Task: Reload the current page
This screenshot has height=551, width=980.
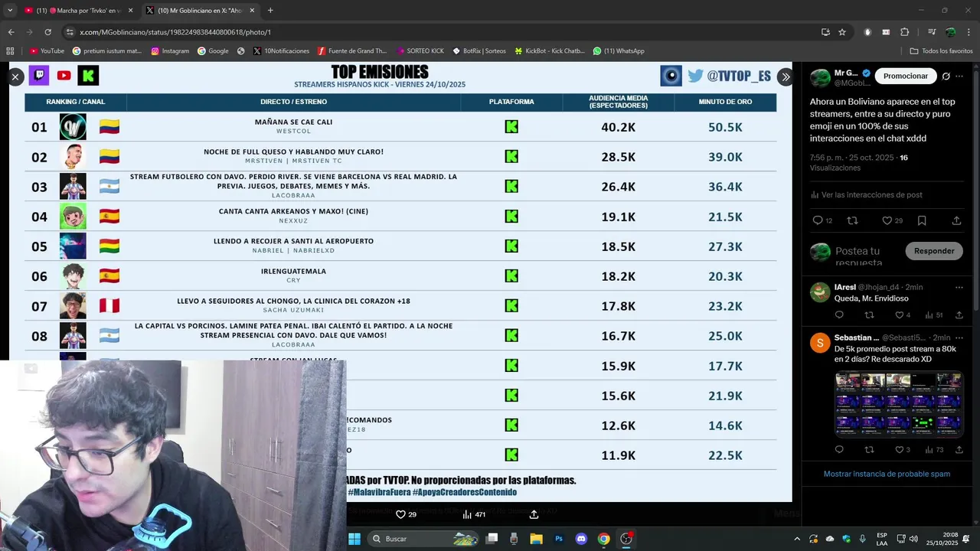Action: click(x=47, y=32)
